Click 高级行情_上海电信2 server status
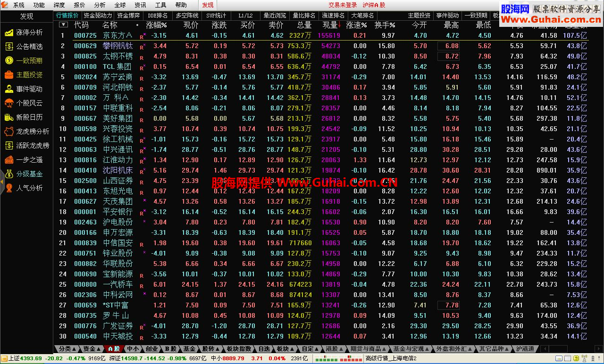This screenshot has height=364, width=604. tap(391, 359)
